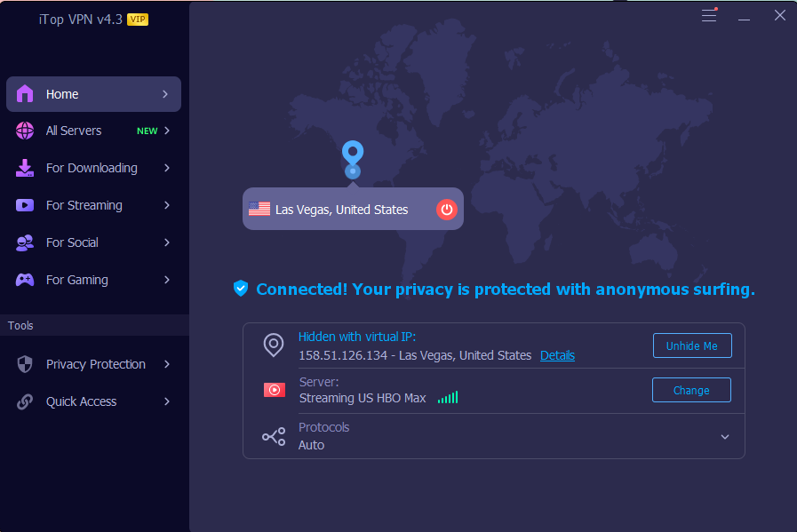Viewport: 797px width, 532px height.
Task: Click the Privacy Protection shield icon
Action: coord(25,364)
